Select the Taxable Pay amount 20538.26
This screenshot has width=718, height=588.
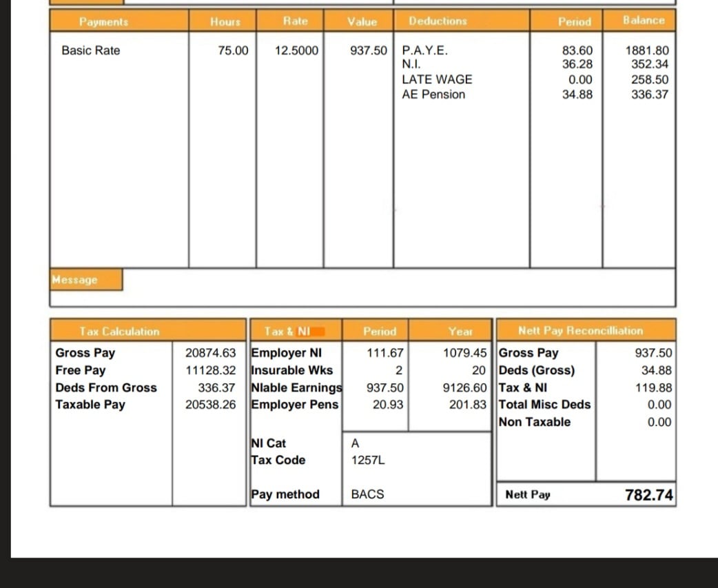(210, 405)
